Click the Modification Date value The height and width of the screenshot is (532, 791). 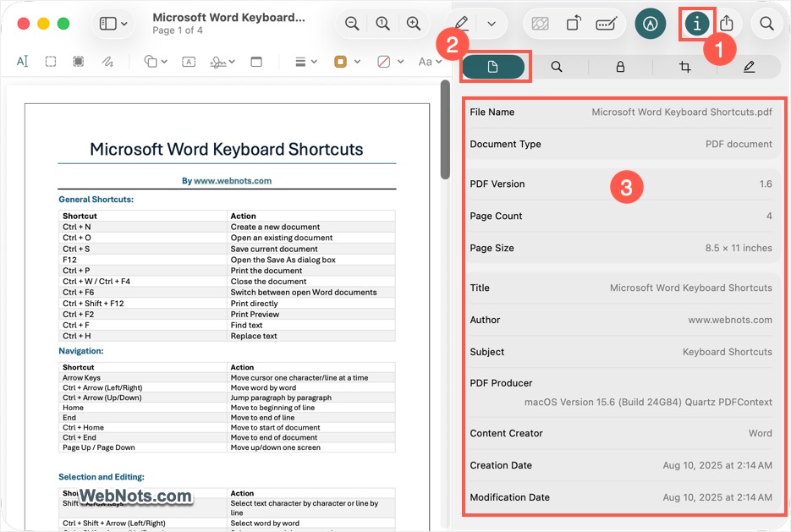click(717, 497)
